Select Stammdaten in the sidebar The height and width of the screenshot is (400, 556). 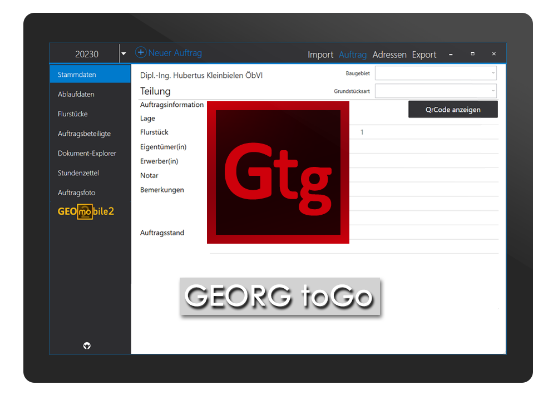coord(90,74)
